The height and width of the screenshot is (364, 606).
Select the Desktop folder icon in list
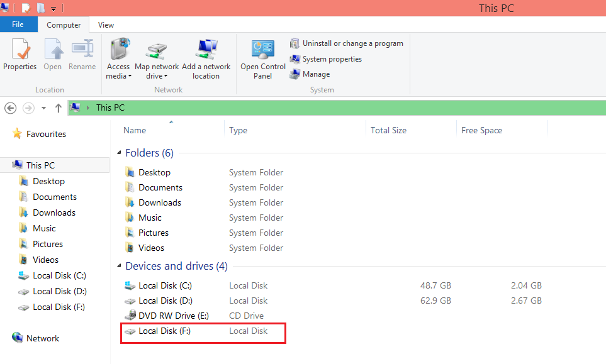[x=130, y=172]
